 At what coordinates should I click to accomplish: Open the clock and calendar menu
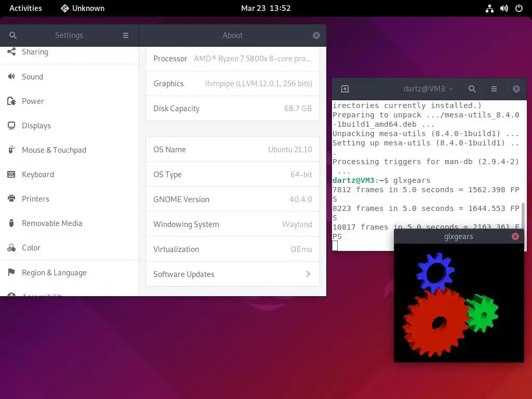265,8
